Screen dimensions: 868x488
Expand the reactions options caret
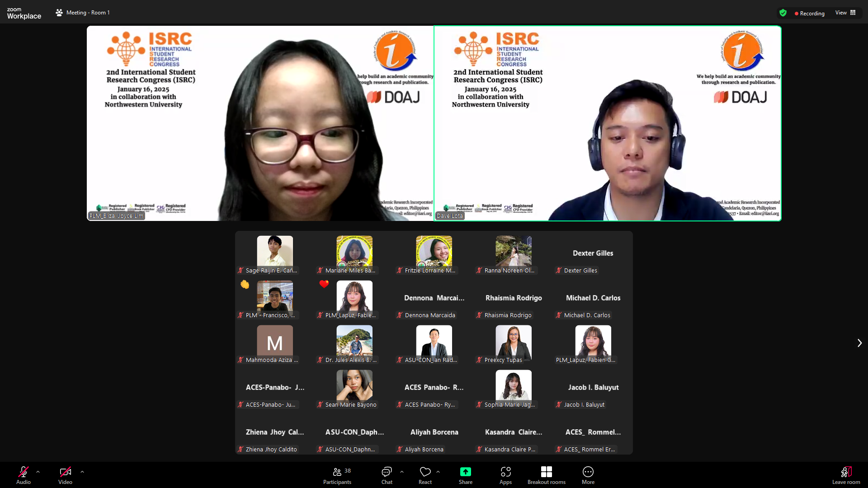[438, 472]
